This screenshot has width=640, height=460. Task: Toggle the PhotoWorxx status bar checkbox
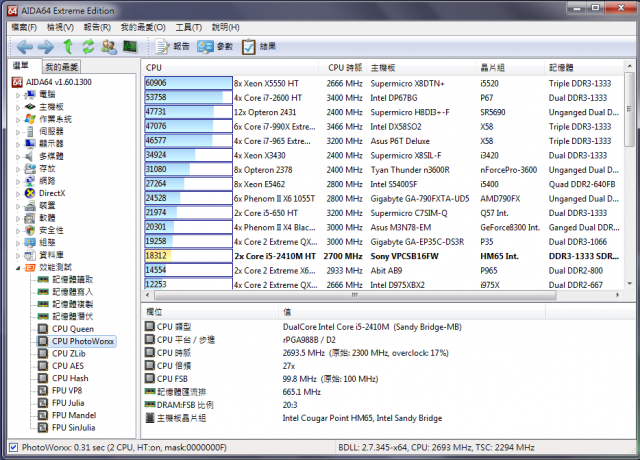(13, 447)
